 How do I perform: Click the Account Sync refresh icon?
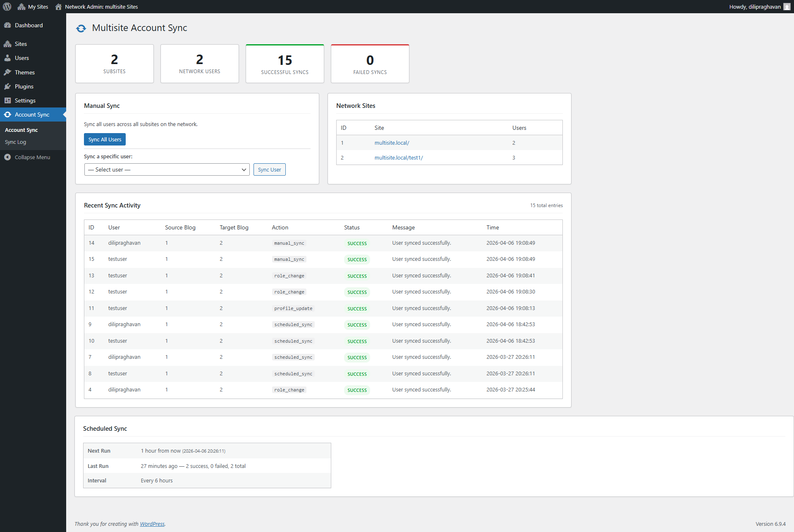click(x=7, y=115)
